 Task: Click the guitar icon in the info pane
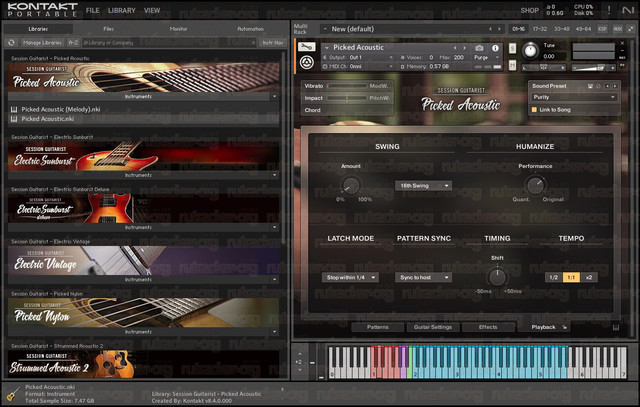[x=13, y=394]
